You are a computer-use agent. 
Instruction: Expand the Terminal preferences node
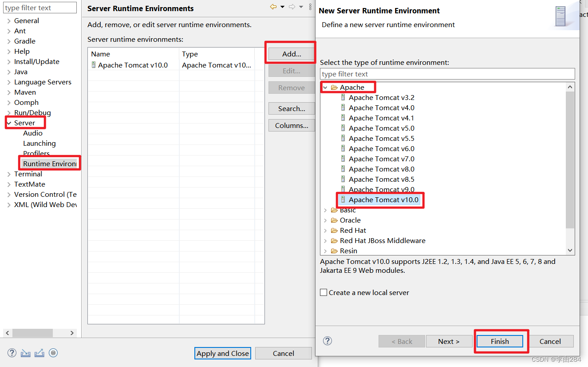pos(9,174)
